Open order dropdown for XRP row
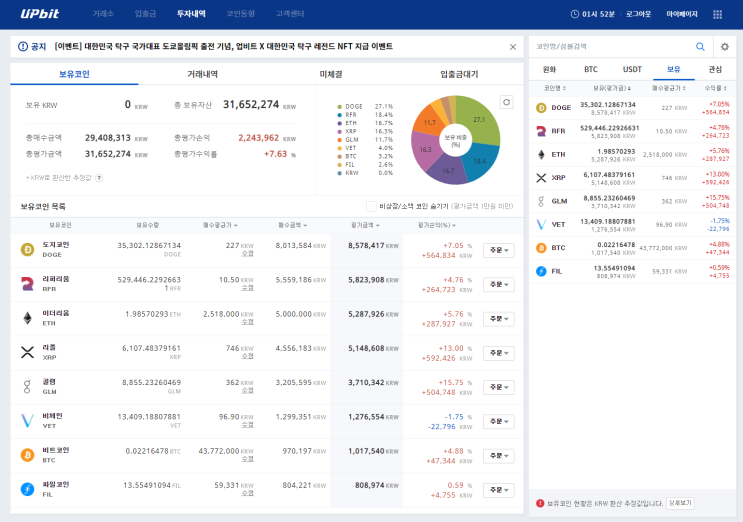 tap(499, 353)
